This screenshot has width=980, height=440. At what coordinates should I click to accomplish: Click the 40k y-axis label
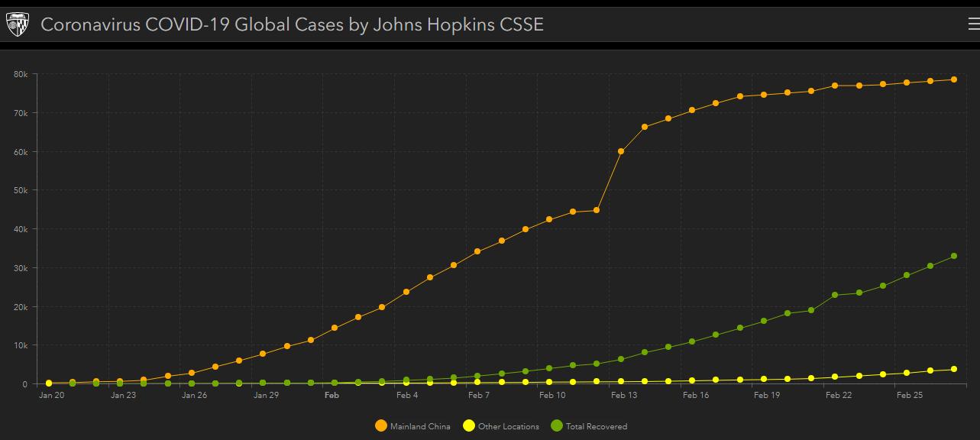coord(21,229)
